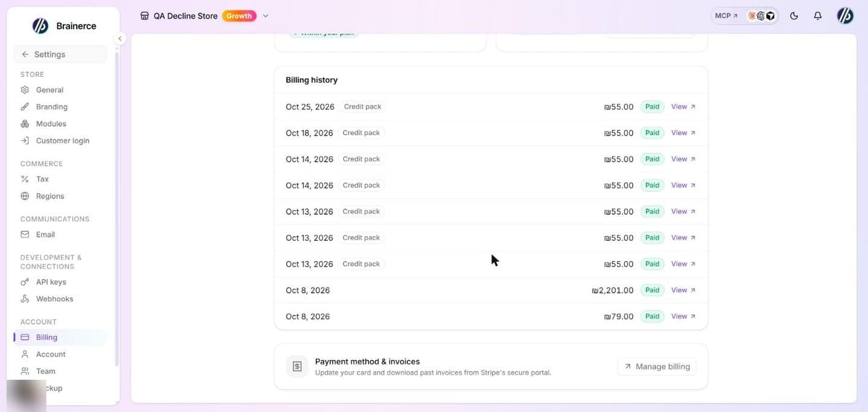Viewport: 868px width, 412px height.
Task: View the ₪2,201.00 invoice
Action: point(684,290)
